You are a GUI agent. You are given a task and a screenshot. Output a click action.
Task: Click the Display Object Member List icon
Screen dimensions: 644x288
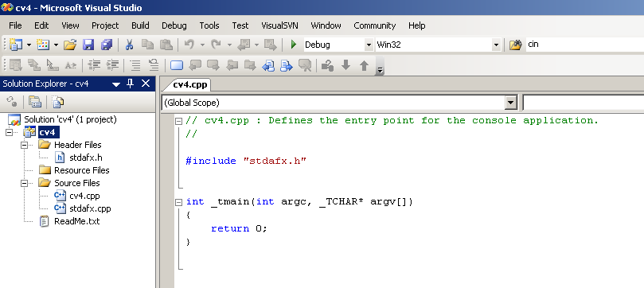click(x=16, y=65)
